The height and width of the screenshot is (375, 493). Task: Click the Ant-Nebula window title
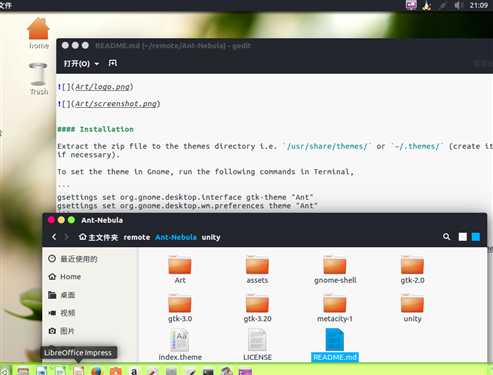pos(102,220)
